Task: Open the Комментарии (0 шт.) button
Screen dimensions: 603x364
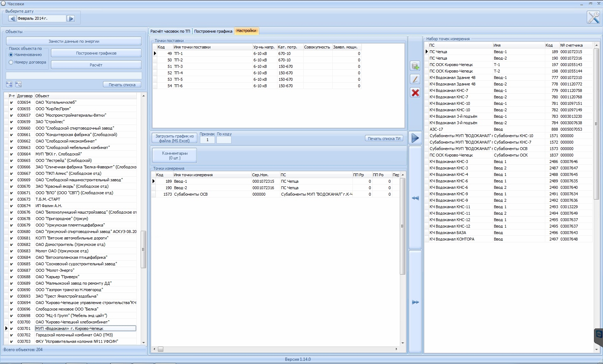Action: pos(174,155)
